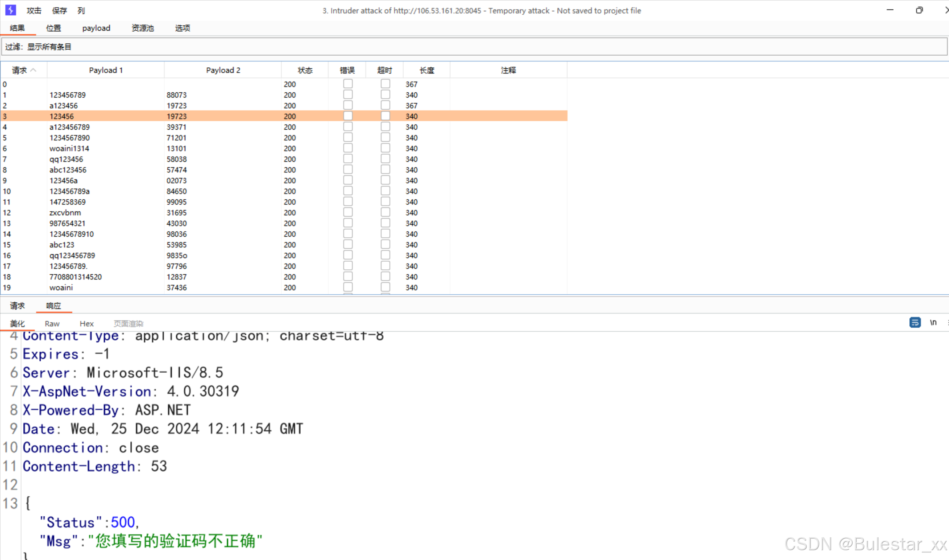Click the Burp Suite lightning logo icon
949x560 pixels.
click(x=11, y=10)
